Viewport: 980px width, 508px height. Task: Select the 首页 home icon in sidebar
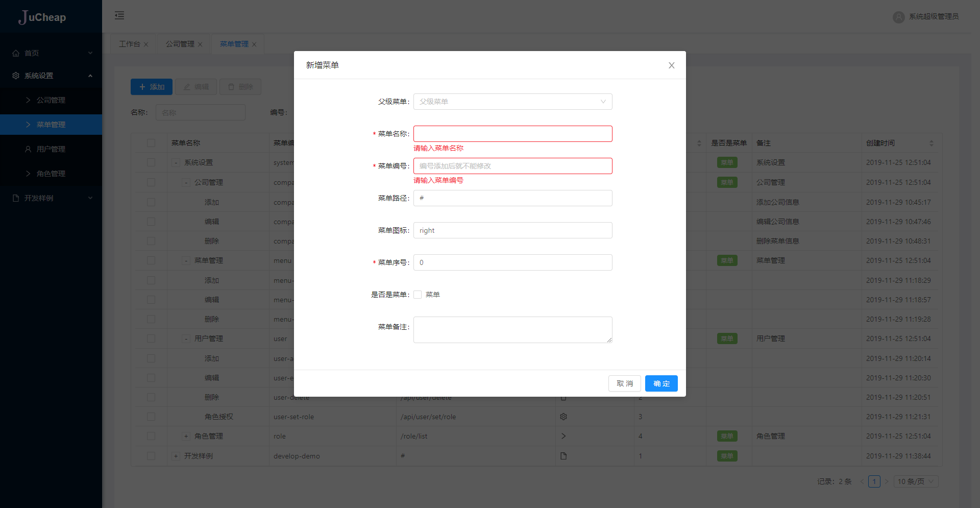(15, 53)
